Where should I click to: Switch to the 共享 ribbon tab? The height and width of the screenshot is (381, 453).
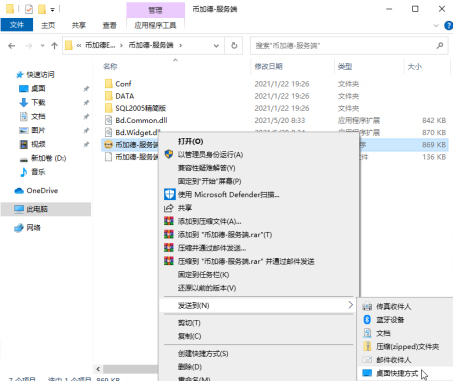click(x=79, y=25)
